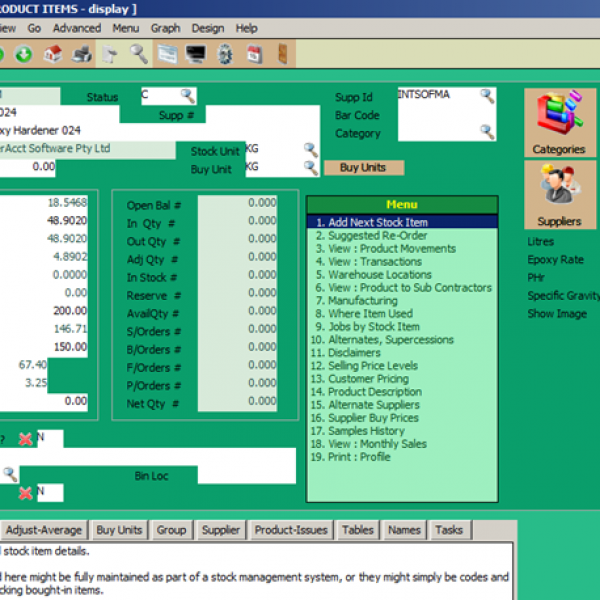The image size is (600, 600).
Task: Select 16. Supplier Buy Prices
Action: (402, 417)
